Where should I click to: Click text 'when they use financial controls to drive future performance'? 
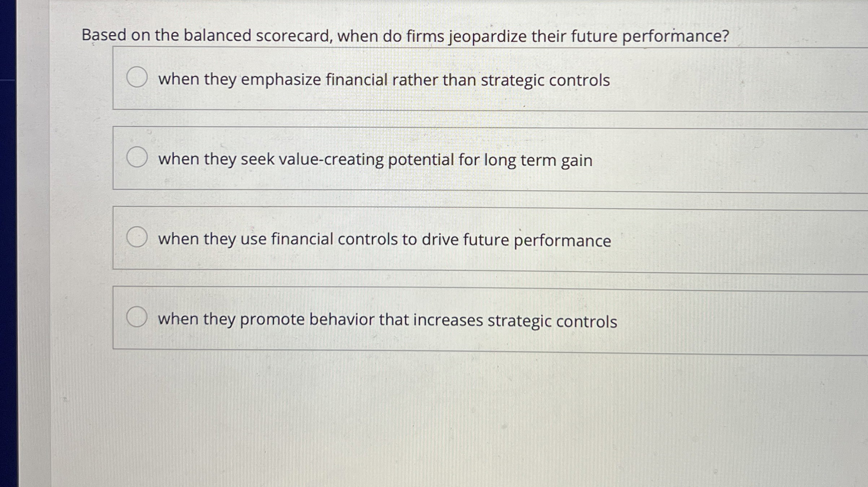(384, 239)
